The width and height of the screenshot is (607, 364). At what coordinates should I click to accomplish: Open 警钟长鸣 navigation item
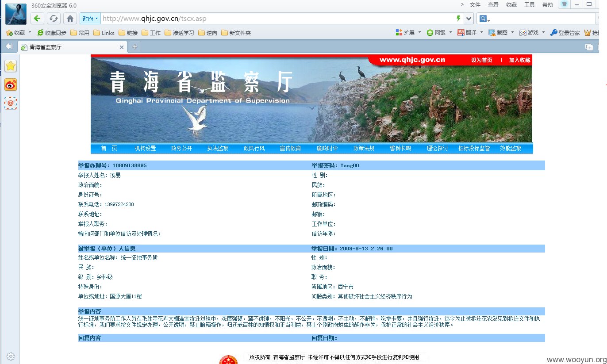401,148
